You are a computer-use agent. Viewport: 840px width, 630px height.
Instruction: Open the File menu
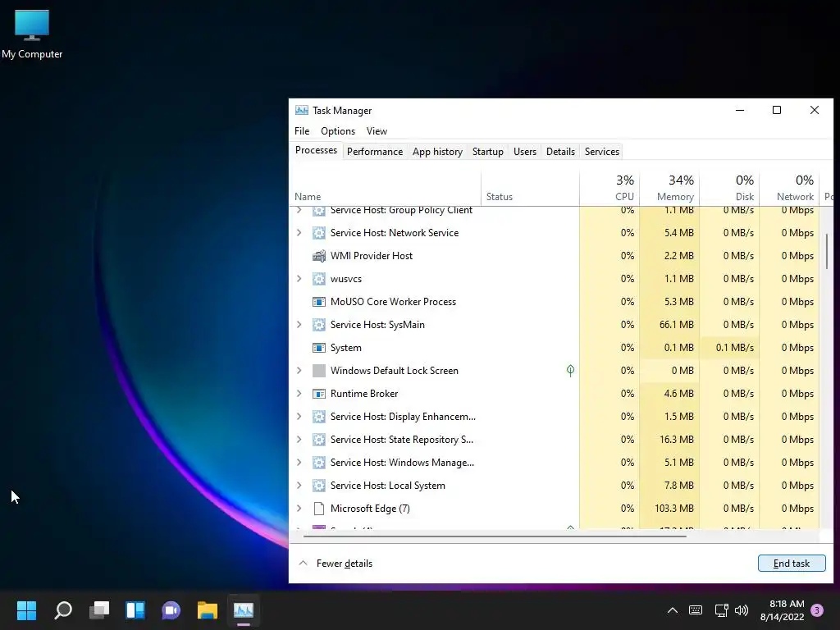click(x=302, y=131)
